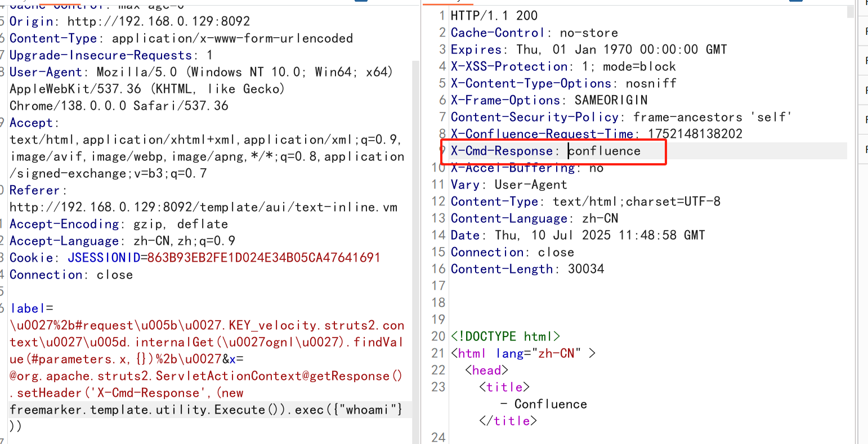Click the Vary: User-Agent response header
Screen dimensions: 868x444
(509, 185)
